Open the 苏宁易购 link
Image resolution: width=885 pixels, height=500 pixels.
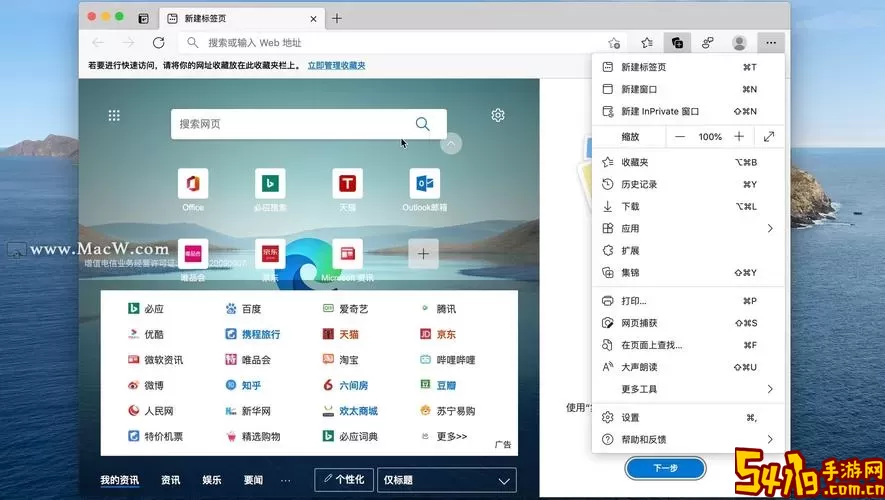tap(448, 411)
